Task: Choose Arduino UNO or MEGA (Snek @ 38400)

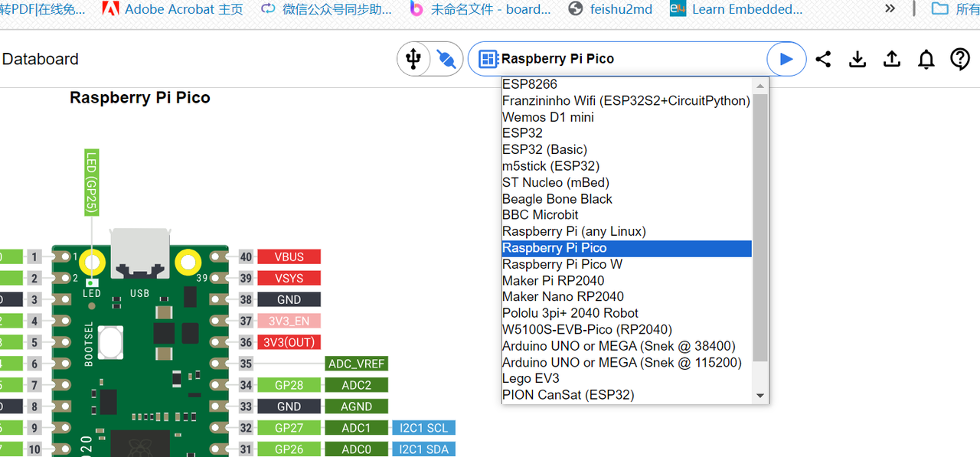Action: pyautogui.click(x=626, y=346)
